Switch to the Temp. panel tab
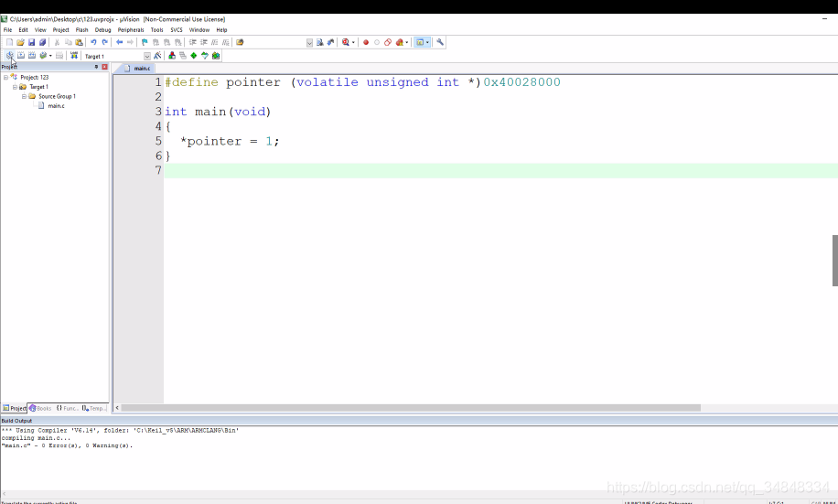This screenshot has width=838, height=504. 94,408
